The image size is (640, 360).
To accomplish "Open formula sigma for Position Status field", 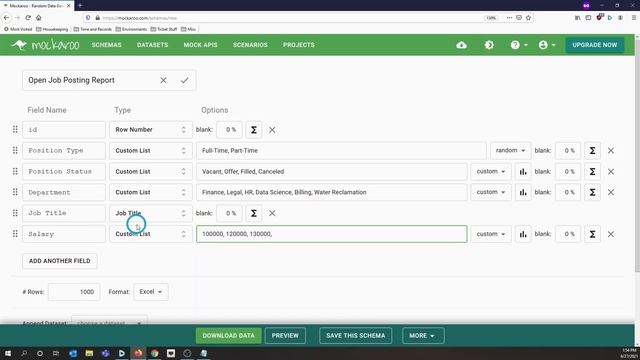I will (x=592, y=171).
